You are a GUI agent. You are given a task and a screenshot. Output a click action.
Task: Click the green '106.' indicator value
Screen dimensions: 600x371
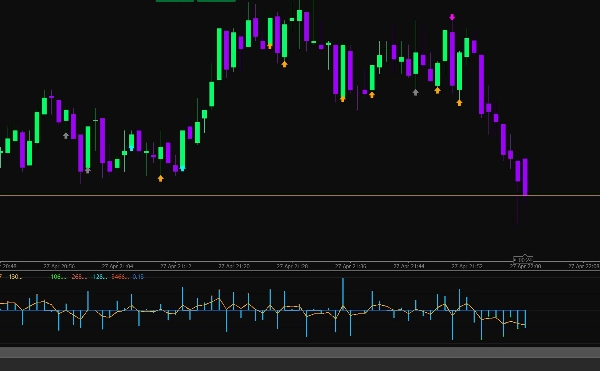58,277
